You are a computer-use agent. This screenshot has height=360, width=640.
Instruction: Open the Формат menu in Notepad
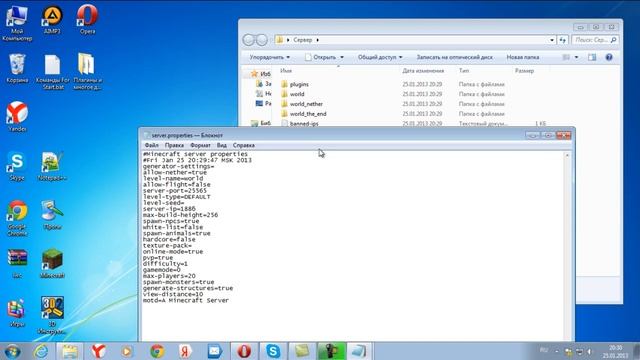(200, 145)
